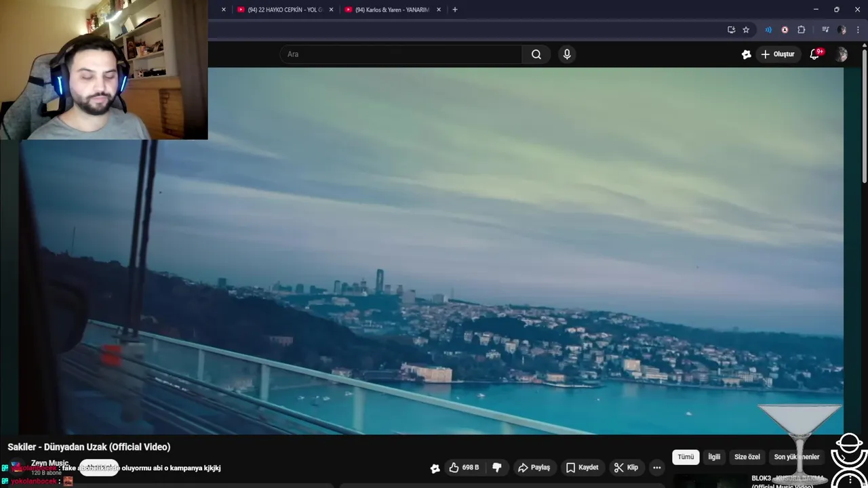The width and height of the screenshot is (868, 488).
Task: Dislike the video with thumbs-down
Action: tap(496, 468)
